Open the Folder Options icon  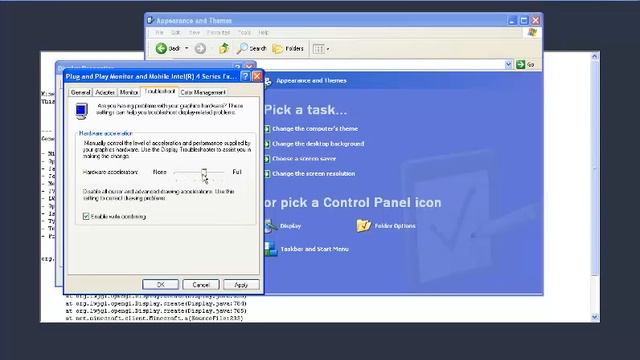coord(363,226)
